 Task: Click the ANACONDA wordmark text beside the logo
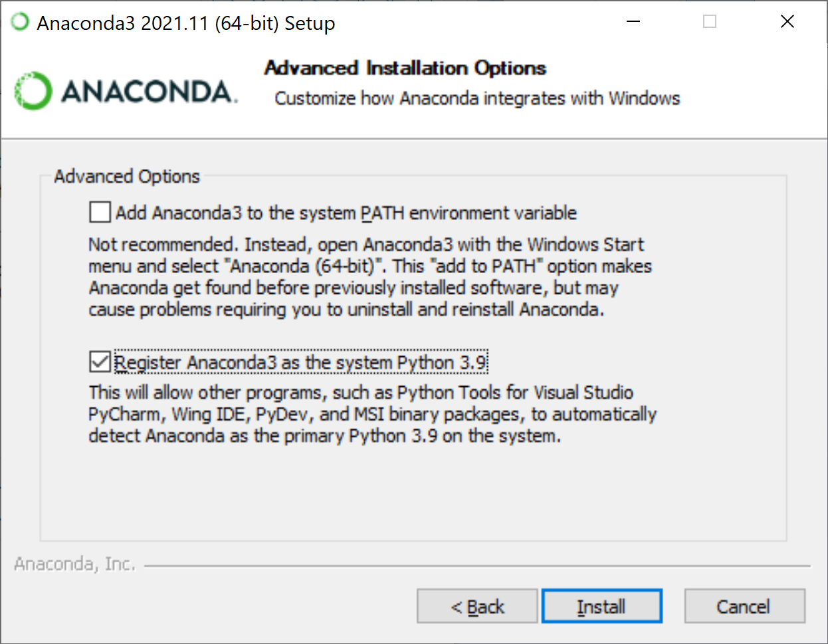pos(150,91)
